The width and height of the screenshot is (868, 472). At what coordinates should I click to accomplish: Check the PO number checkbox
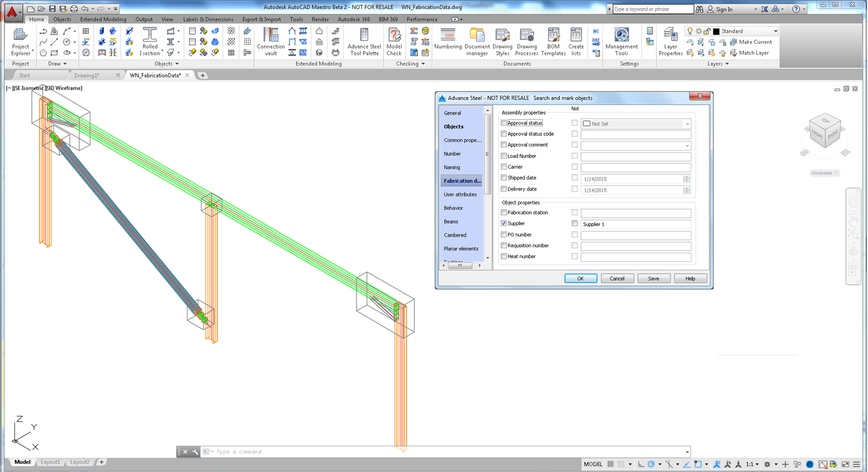[504, 235]
